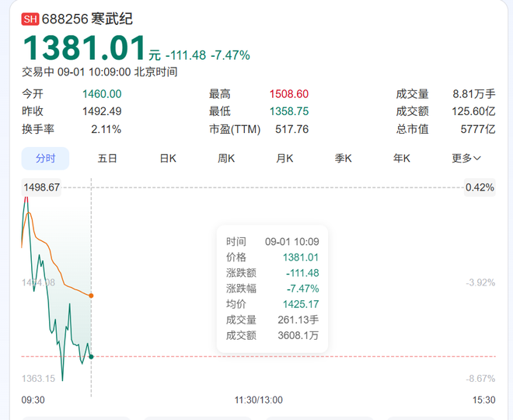The height and width of the screenshot is (420, 513).
Task: Click the 15:30 end time label
Action: [483, 400]
